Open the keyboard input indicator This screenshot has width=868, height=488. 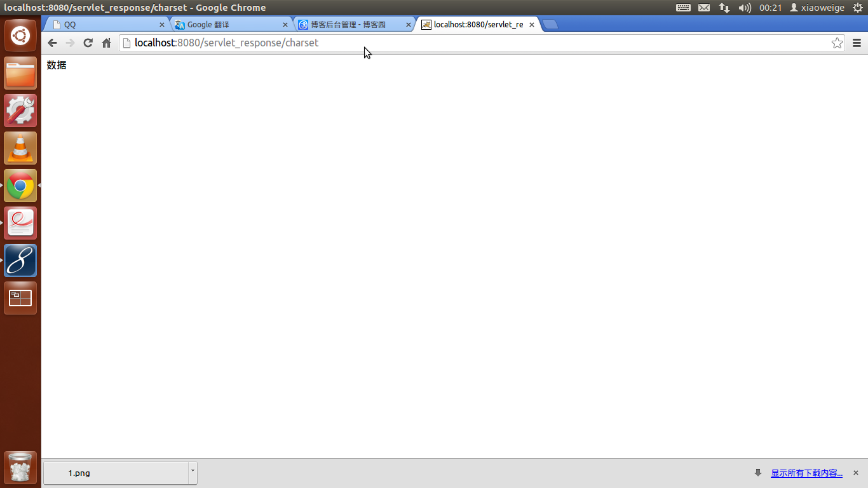click(683, 8)
